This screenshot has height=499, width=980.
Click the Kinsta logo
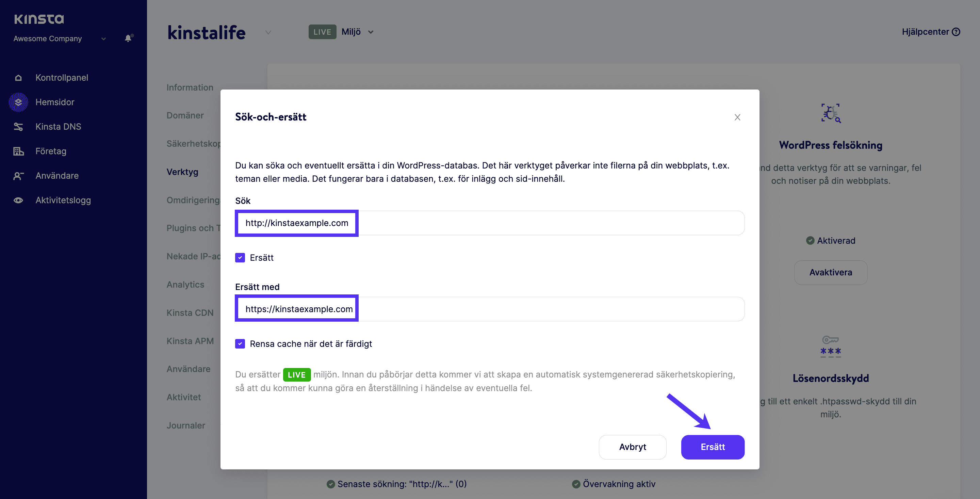[x=39, y=19]
